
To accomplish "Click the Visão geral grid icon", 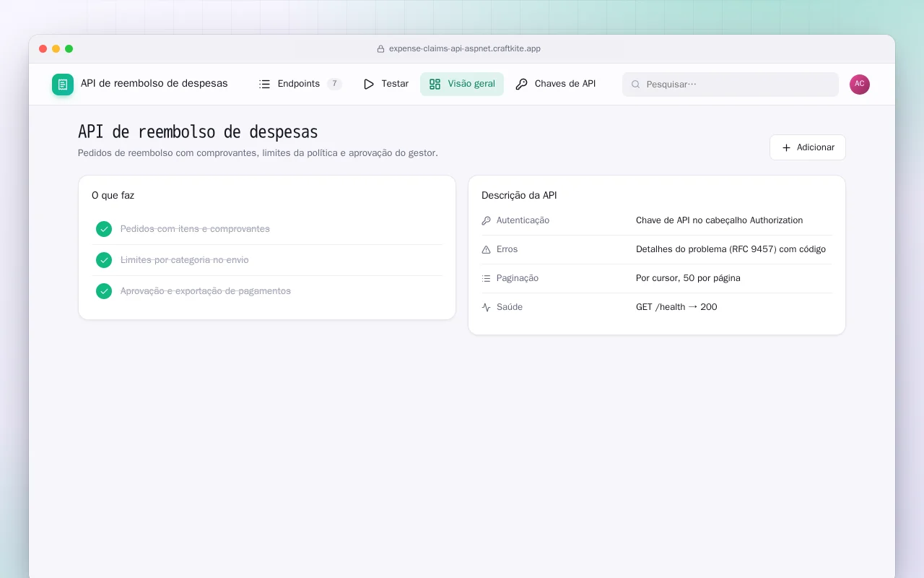I will point(435,84).
